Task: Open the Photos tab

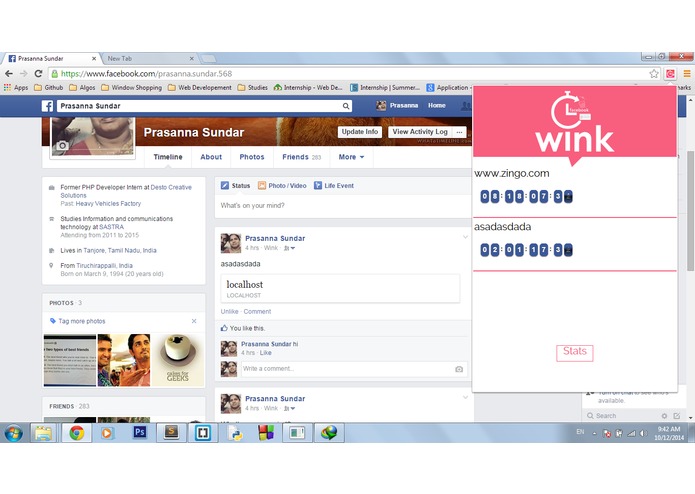Action: (252, 157)
